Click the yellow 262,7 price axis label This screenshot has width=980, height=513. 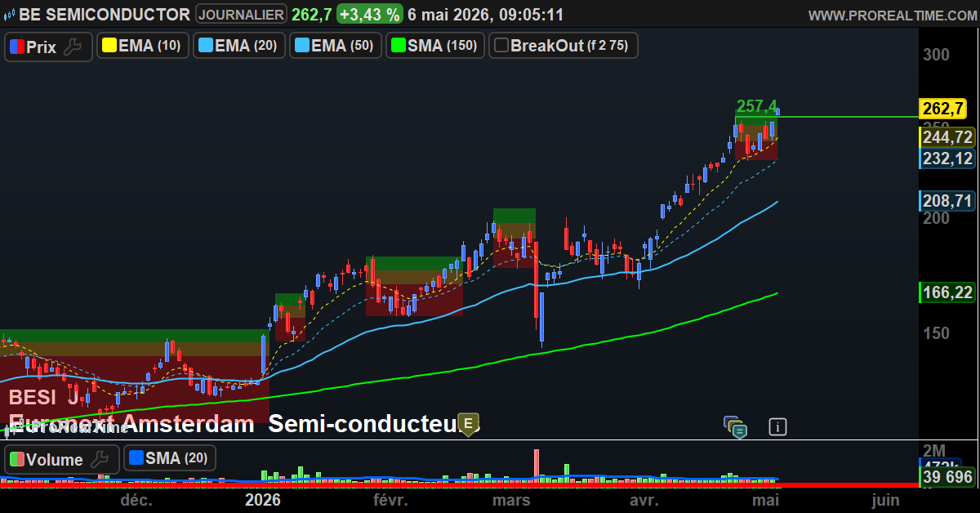point(943,108)
